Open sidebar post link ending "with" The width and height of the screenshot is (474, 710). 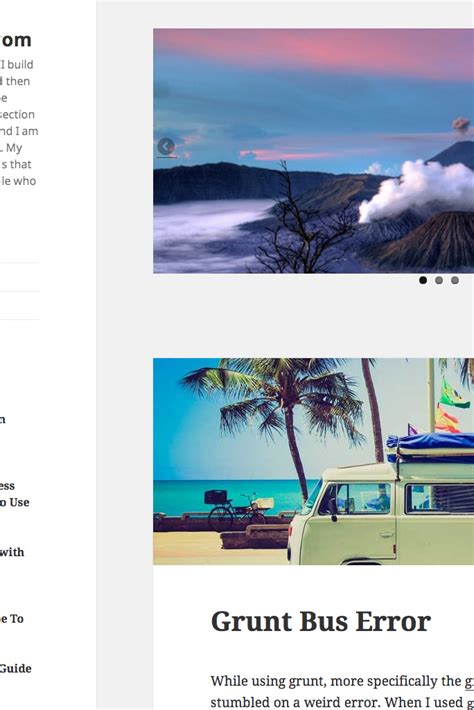(x=12, y=552)
